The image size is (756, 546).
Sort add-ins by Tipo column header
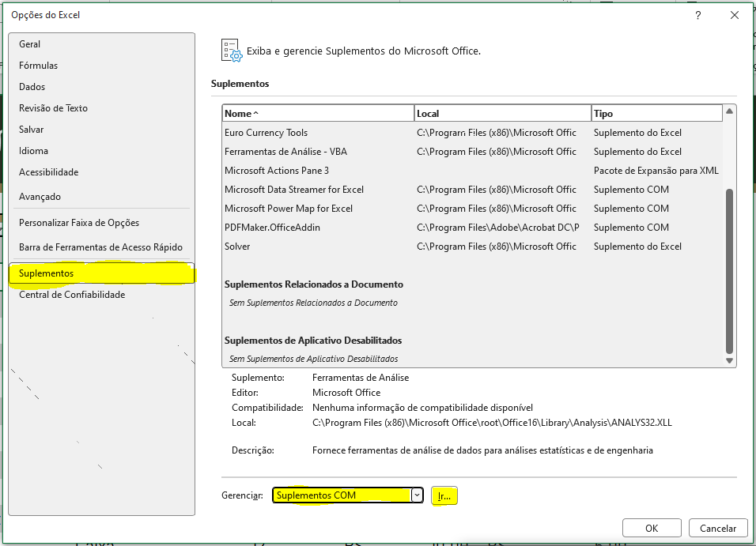656,113
